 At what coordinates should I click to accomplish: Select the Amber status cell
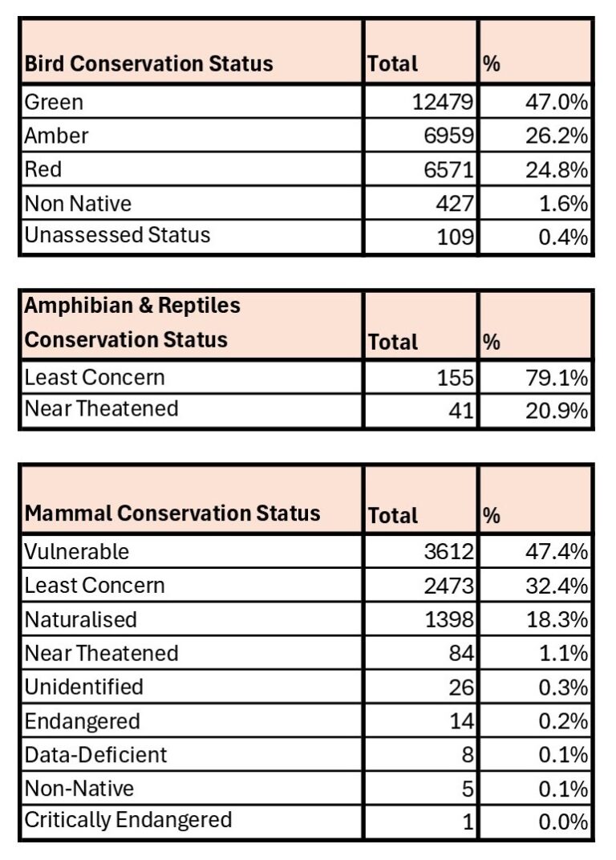pos(56,136)
